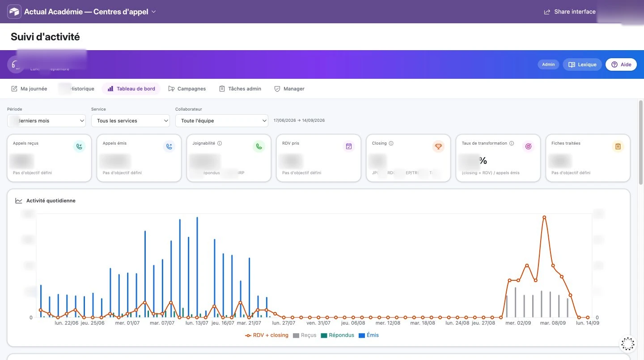
Task: Click the vertical page scrollbar
Action: click(641, 142)
